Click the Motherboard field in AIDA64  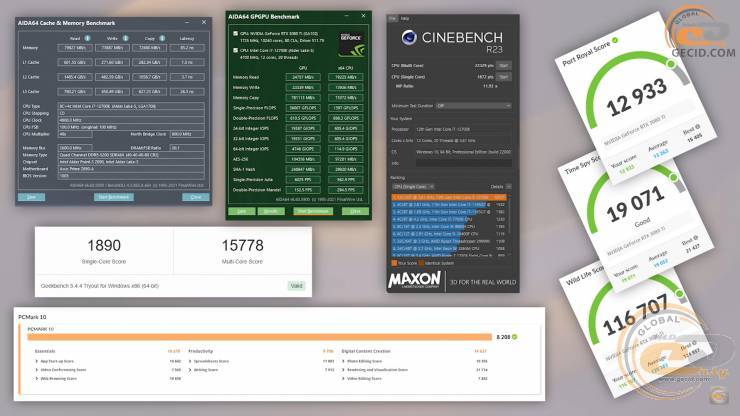[x=131, y=169]
